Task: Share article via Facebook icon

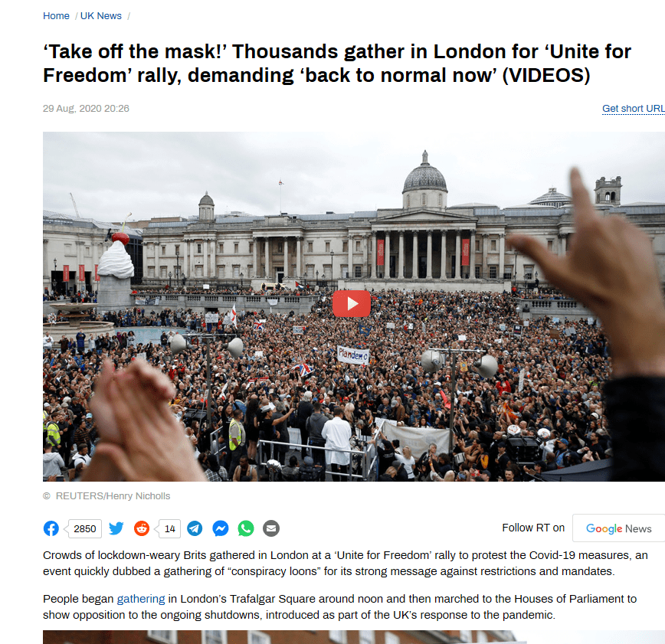Action: pyautogui.click(x=51, y=528)
